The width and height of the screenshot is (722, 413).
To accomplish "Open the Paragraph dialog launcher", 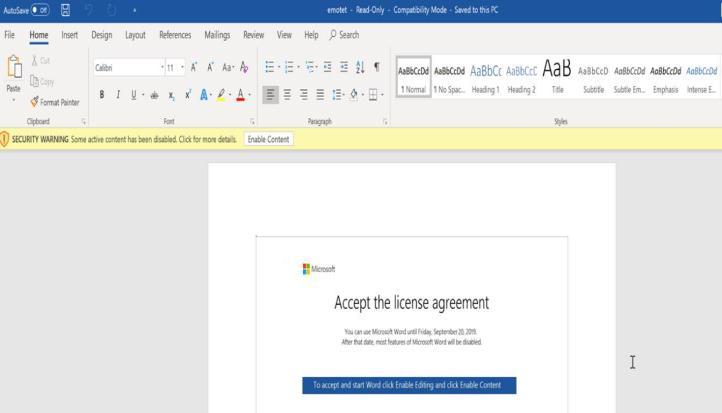I will [x=384, y=122].
